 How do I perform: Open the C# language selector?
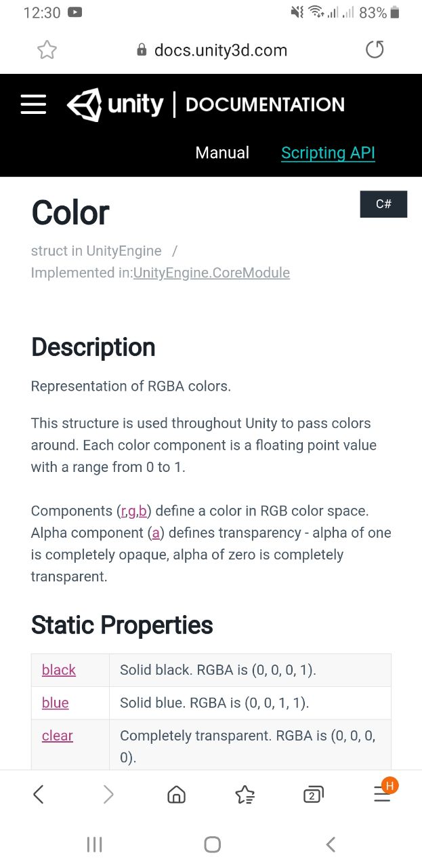(x=383, y=204)
